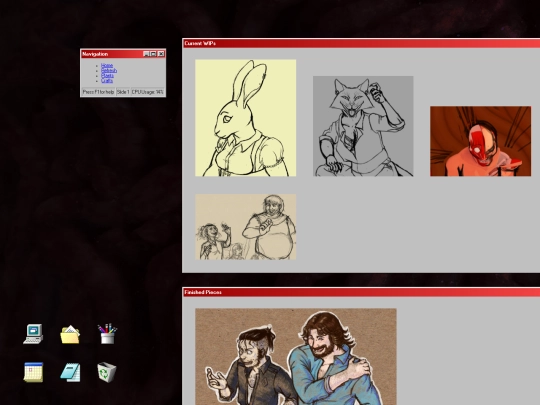Image resolution: width=540 pixels, height=405 pixels.
Task: Maximize the Navigation window
Action: point(153,54)
